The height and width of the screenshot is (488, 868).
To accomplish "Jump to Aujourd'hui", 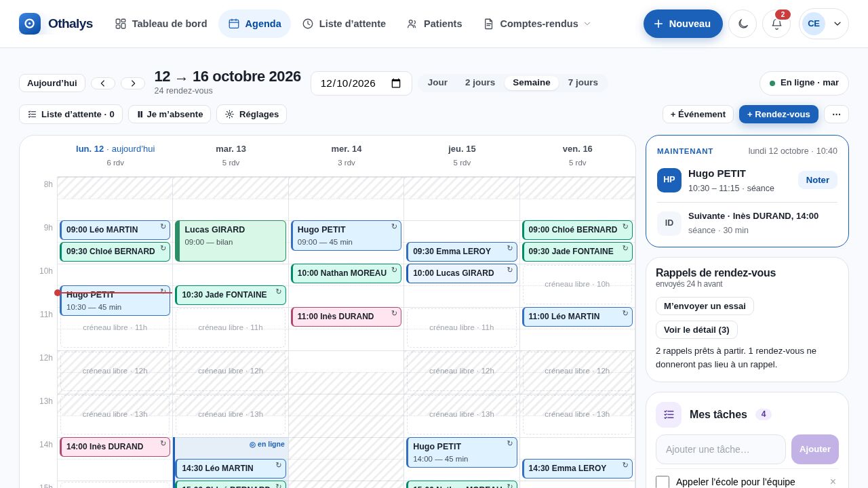I will tap(52, 83).
